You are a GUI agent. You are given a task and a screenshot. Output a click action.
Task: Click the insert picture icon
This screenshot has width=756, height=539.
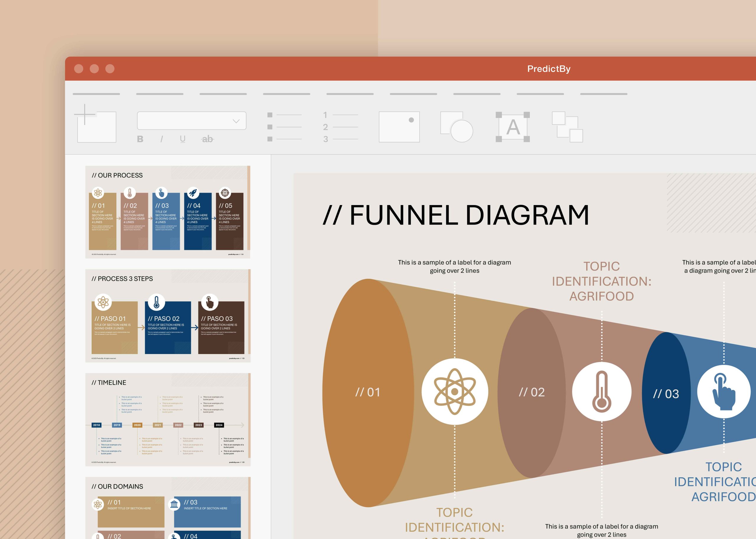(399, 127)
